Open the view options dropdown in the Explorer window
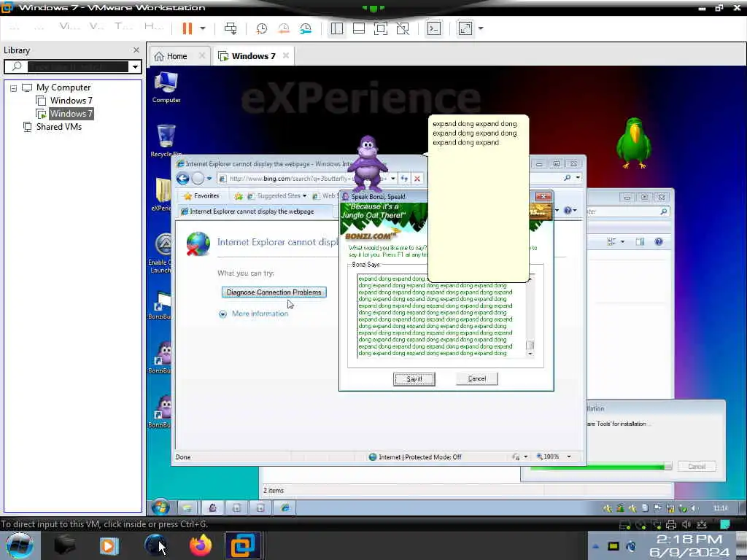The image size is (747, 560). tap(622, 242)
